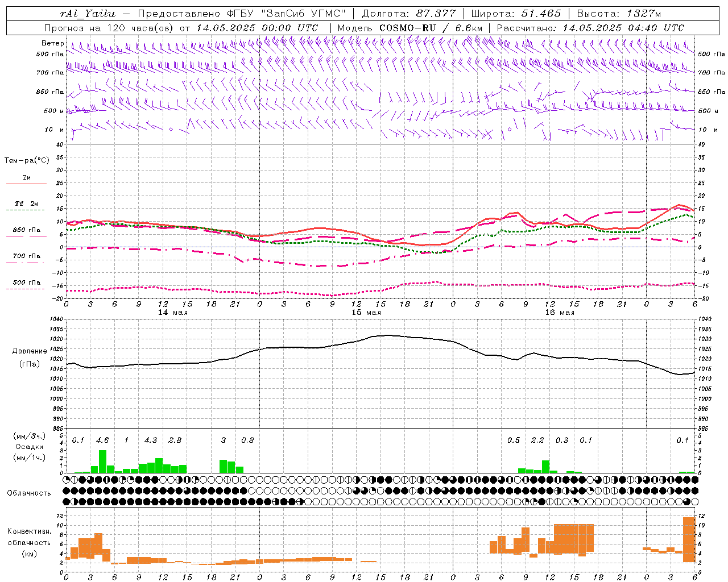Select the Высота: 1327м field
The width and height of the screenshot is (728, 582).
click(619, 14)
